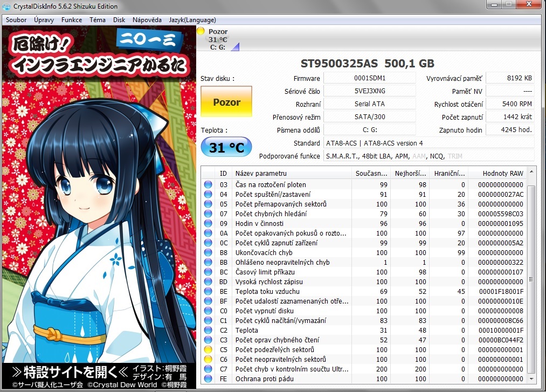Viewport: 546px width, 392px height.
Task: Click the status dot for ID BE
Action: [x=208, y=291]
